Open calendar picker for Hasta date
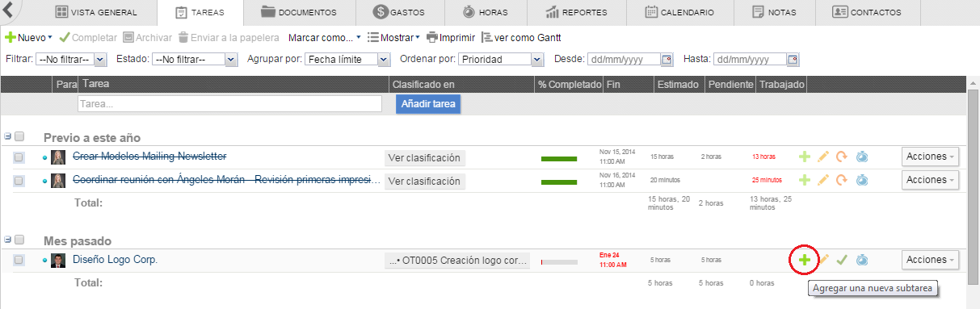Screen dimensions: 980x309 (793, 59)
